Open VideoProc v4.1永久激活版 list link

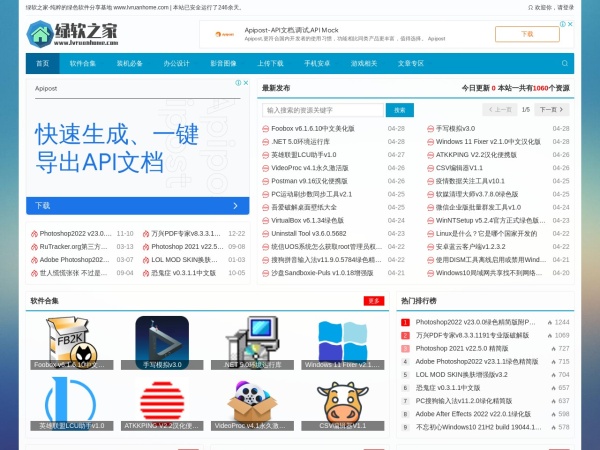pyautogui.click(x=310, y=168)
